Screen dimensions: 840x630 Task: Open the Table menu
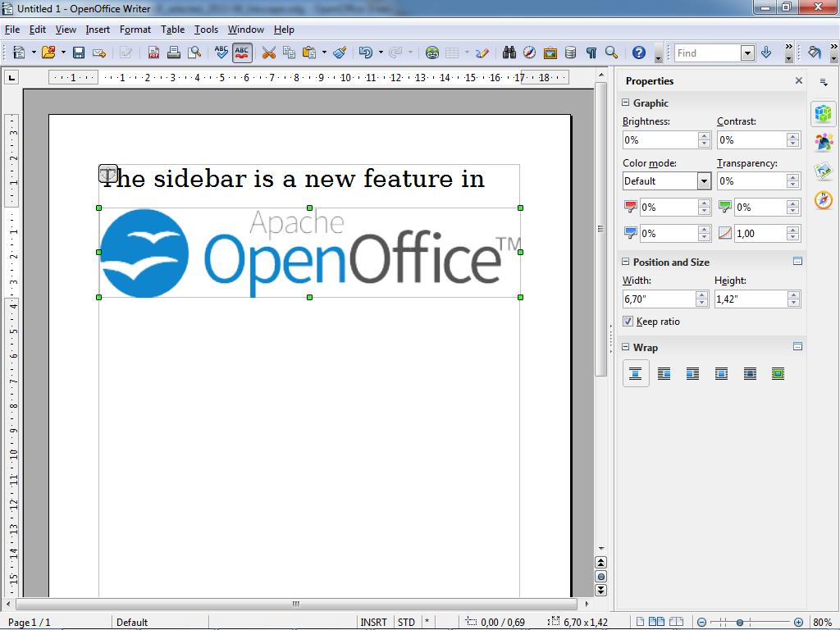point(172,30)
